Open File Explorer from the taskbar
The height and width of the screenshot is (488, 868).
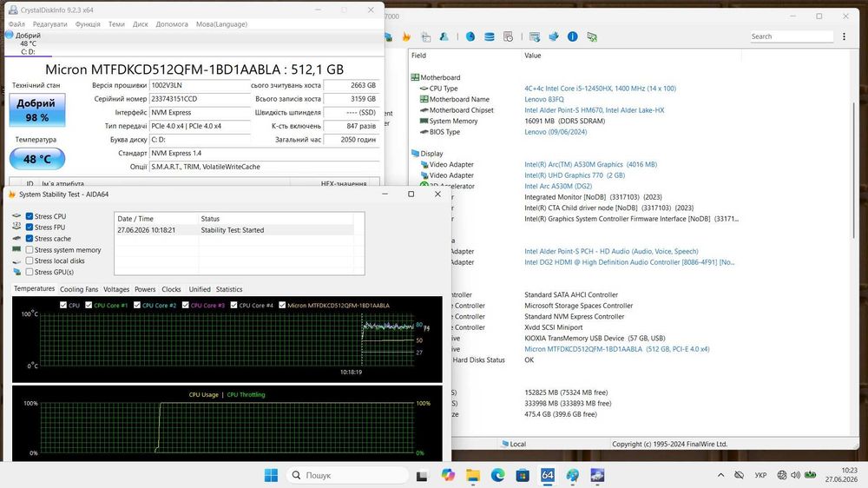coord(473,475)
